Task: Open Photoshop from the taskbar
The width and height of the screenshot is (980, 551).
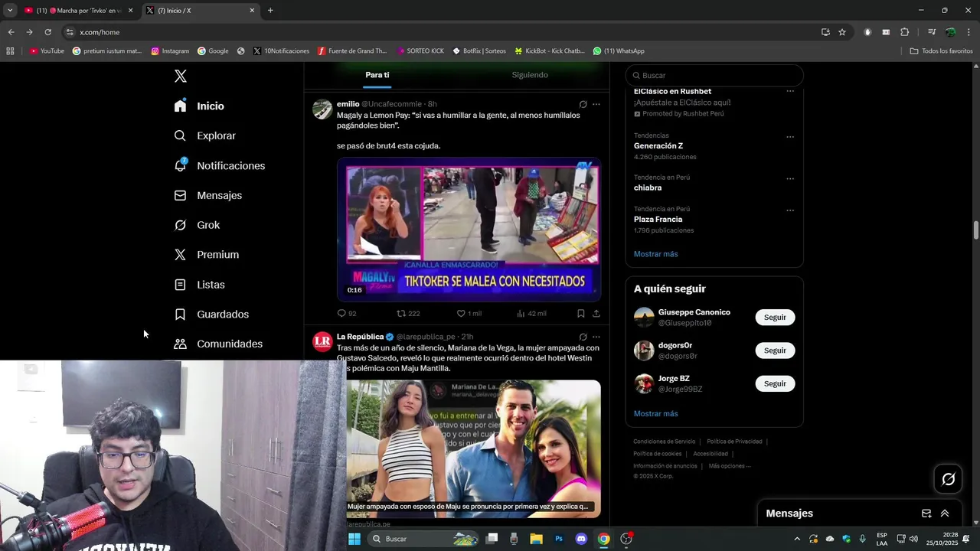Action: 559,539
